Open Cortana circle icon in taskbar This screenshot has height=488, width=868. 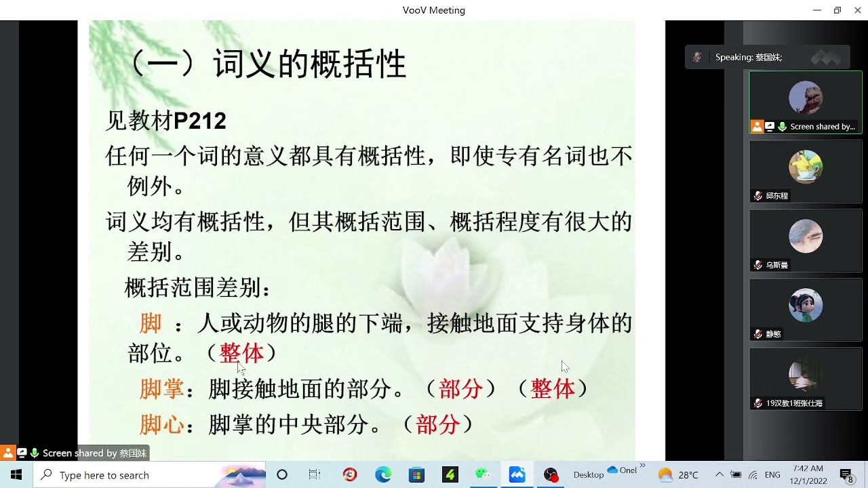[x=282, y=475]
